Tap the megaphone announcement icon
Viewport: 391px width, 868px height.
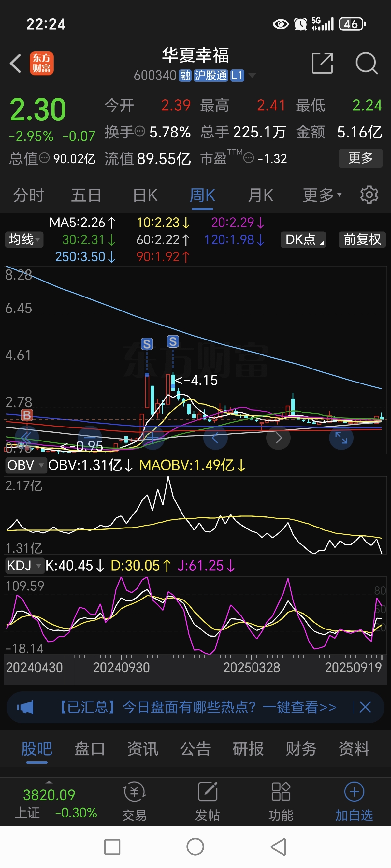click(25, 707)
